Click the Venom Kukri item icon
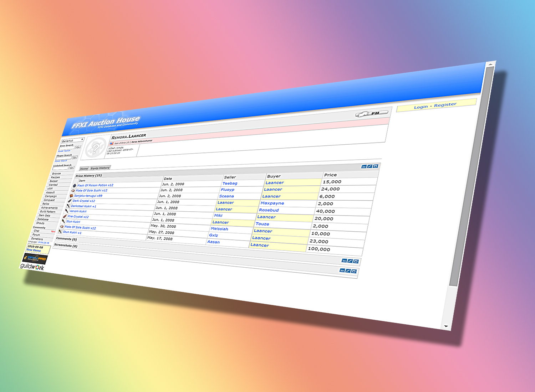 pos(66,211)
